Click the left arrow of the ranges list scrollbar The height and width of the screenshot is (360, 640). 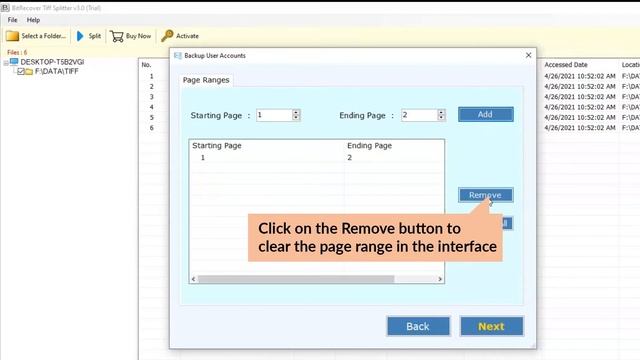pyautogui.click(x=193, y=279)
